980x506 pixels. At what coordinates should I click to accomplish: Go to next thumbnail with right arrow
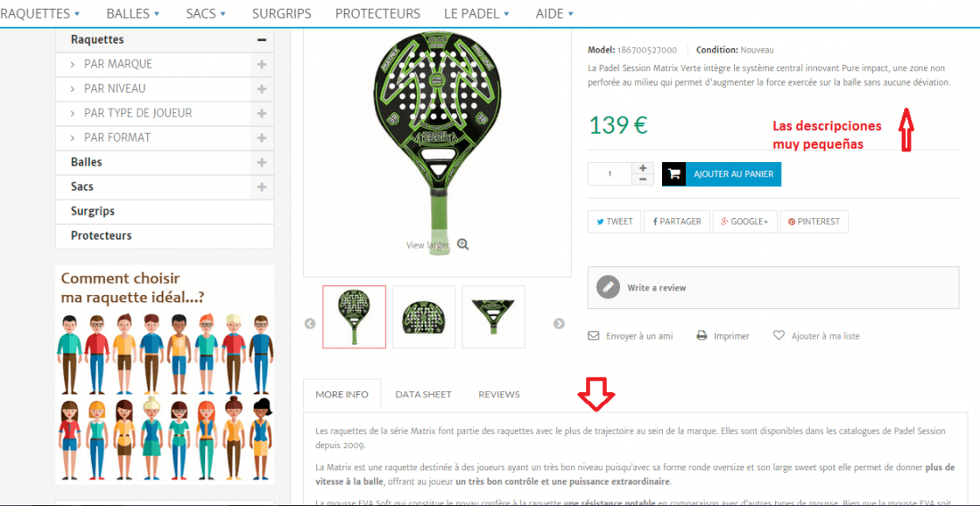click(559, 323)
